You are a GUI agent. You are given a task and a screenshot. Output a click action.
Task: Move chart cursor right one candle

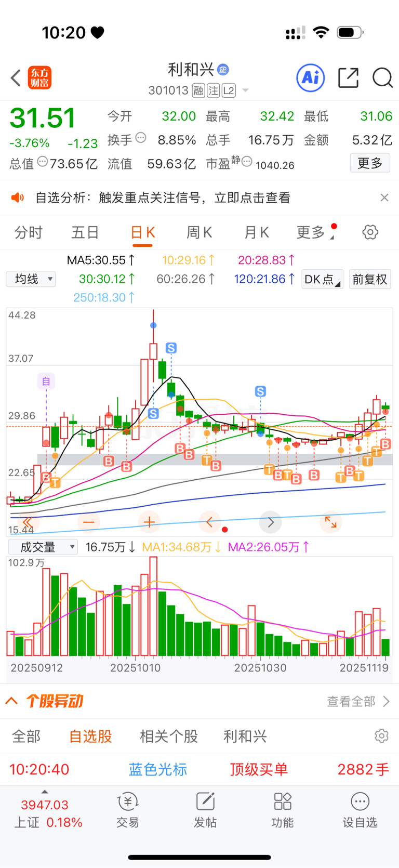271,522
